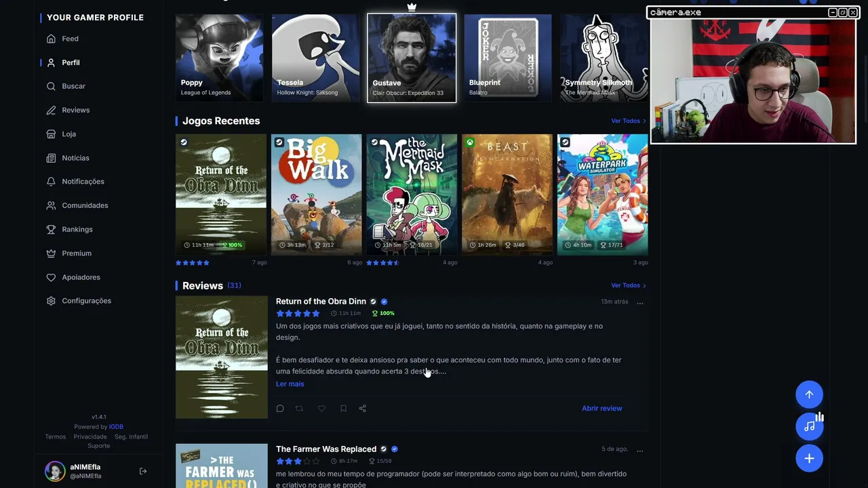This screenshot has height=488, width=868.
Task: Click the Abrir review link
Action: tap(601, 409)
